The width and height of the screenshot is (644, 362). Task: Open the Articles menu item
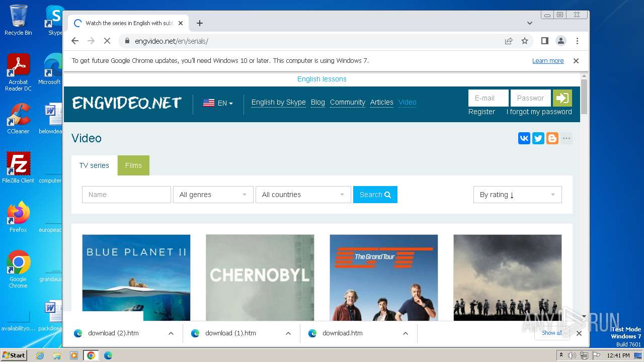point(382,102)
